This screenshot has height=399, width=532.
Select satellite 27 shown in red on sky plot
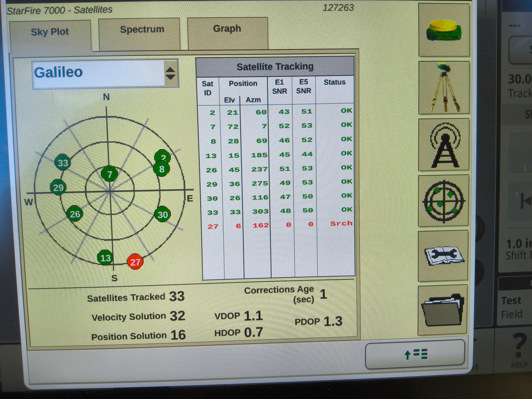point(135,262)
